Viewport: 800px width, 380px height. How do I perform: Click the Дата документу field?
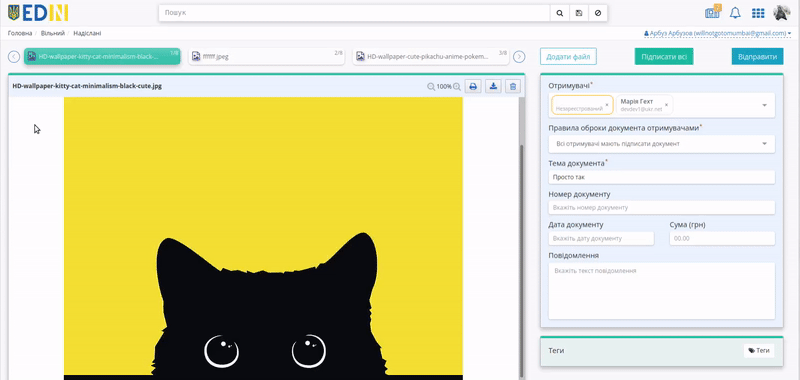601,238
